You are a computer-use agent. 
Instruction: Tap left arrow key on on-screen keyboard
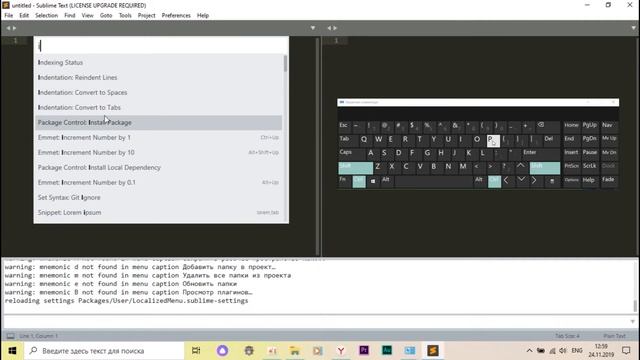point(506,181)
